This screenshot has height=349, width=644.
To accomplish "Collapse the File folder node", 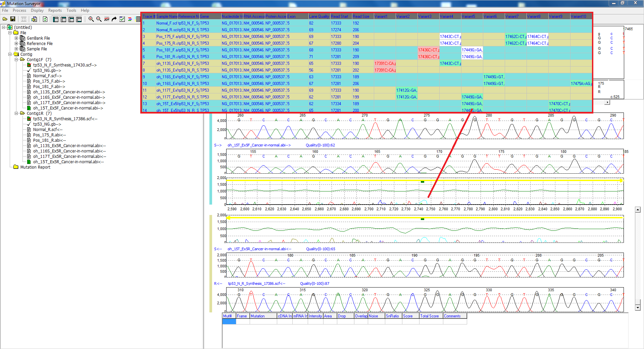I will (10, 33).
